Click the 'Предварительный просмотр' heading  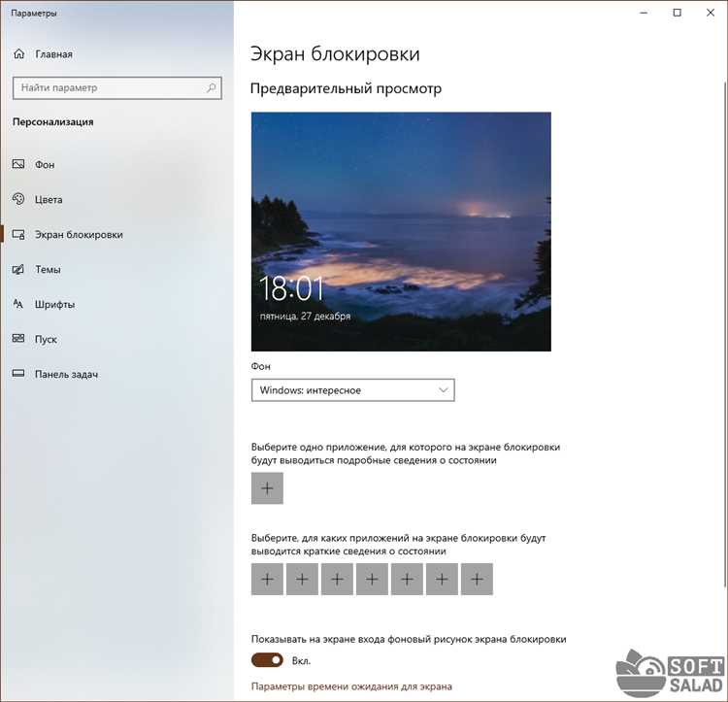pyautogui.click(x=346, y=88)
